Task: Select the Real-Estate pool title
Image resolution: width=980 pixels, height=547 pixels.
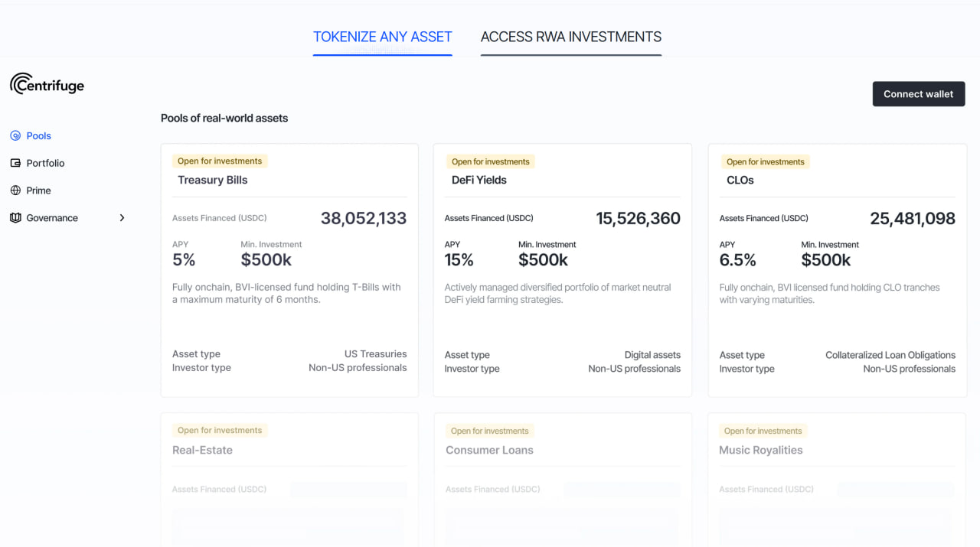Action: coord(202,450)
